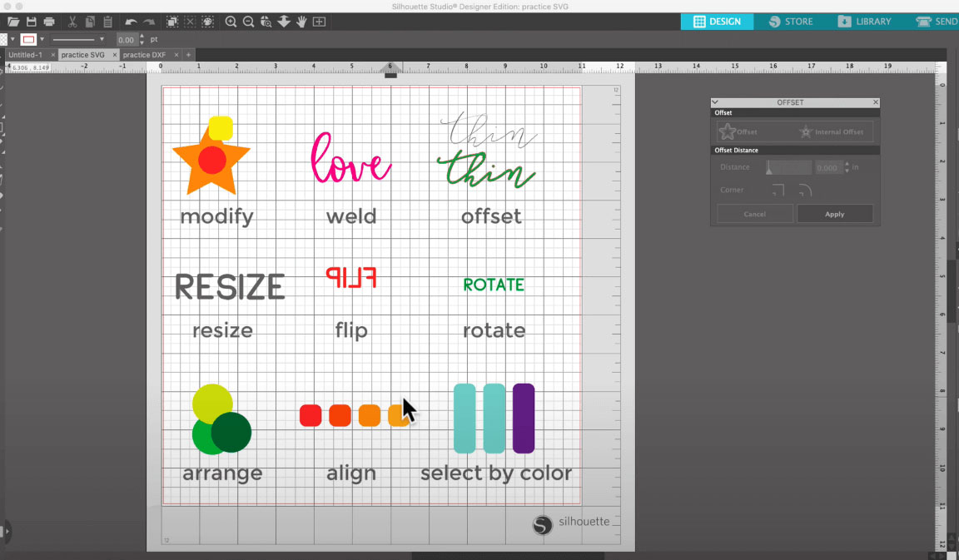This screenshot has height=560, width=959.
Task: Click the line thickness pt field
Action: (126, 39)
